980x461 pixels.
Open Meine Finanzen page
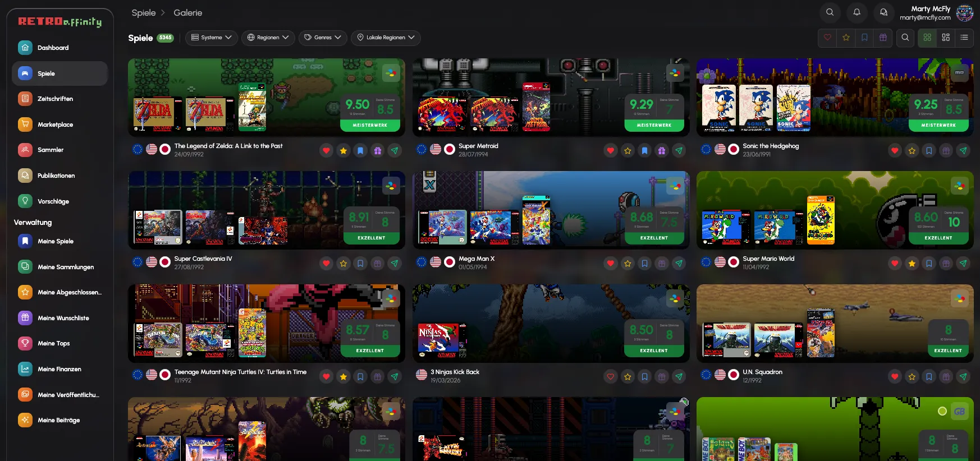click(x=59, y=369)
